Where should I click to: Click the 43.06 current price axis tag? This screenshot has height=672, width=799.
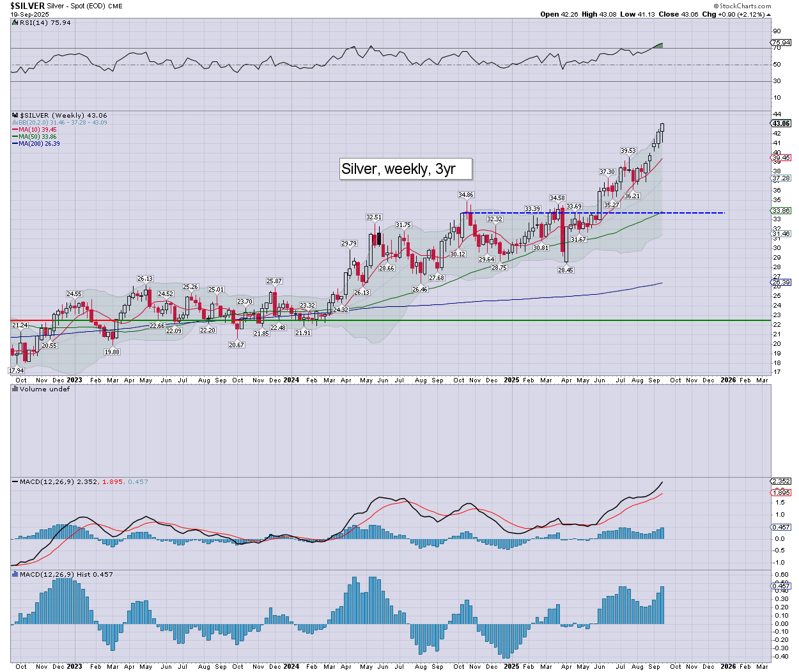click(781, 123)
